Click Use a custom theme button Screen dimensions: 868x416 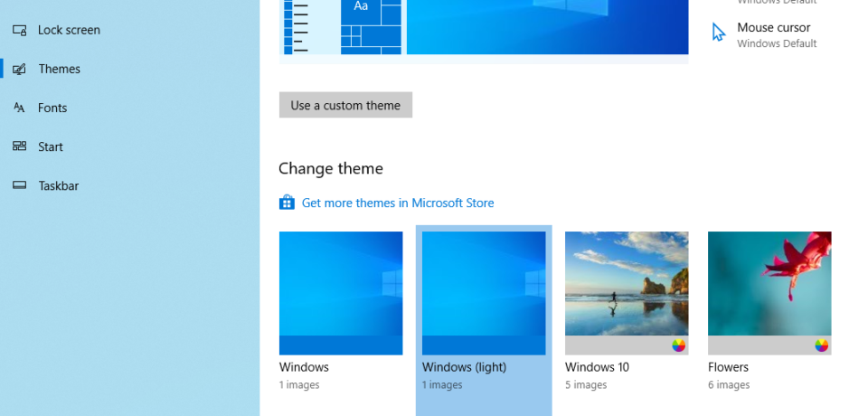(x=345, y=105)
